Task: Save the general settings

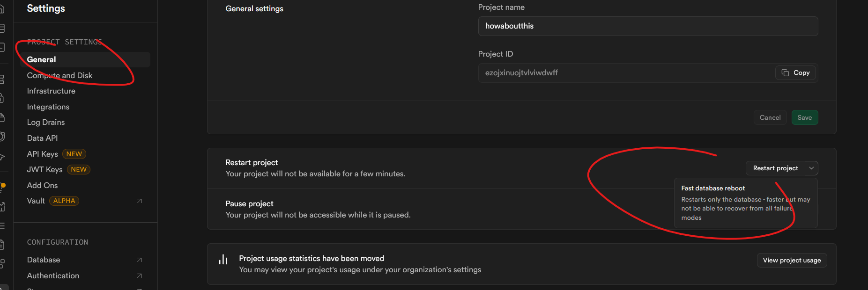Action: [x=804, y=118]
